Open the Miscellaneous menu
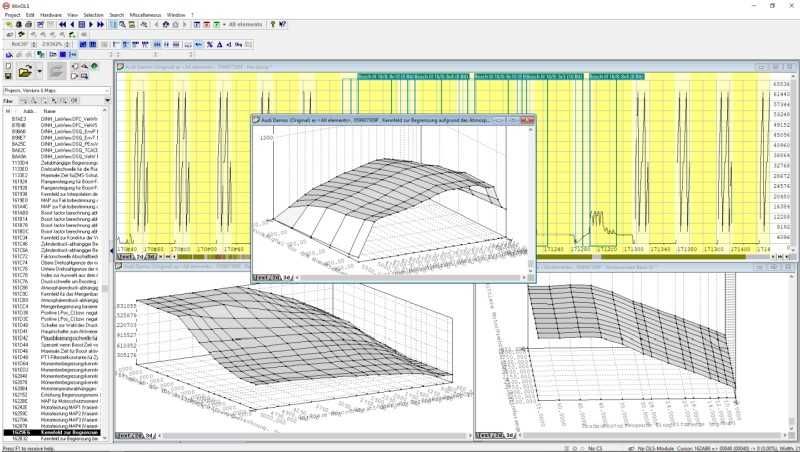 tap(145, 15)
